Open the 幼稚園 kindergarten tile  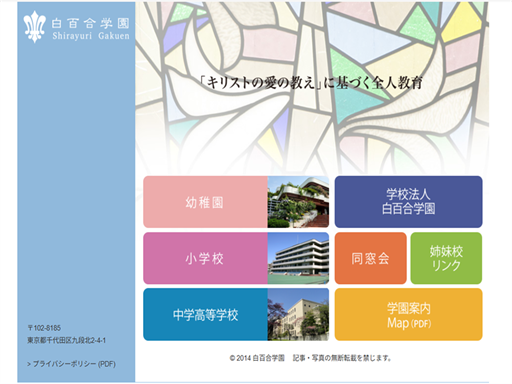click(236, 202)
